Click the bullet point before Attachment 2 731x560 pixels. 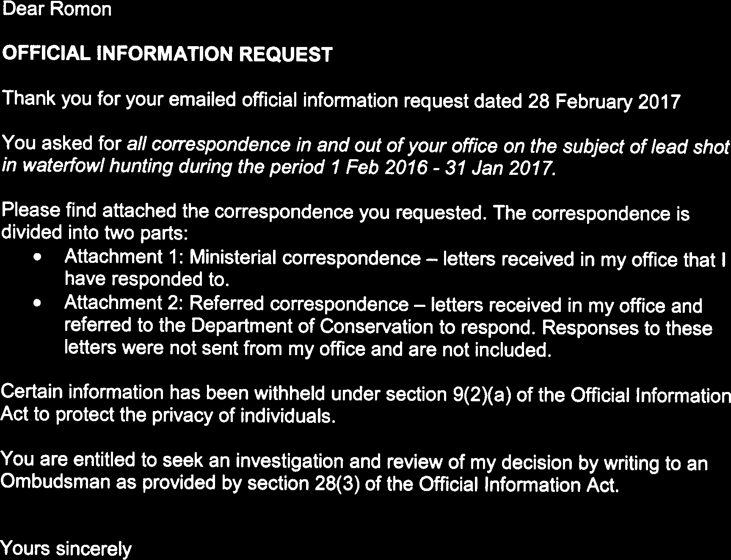pyautogui.click(x=39, y=303)
